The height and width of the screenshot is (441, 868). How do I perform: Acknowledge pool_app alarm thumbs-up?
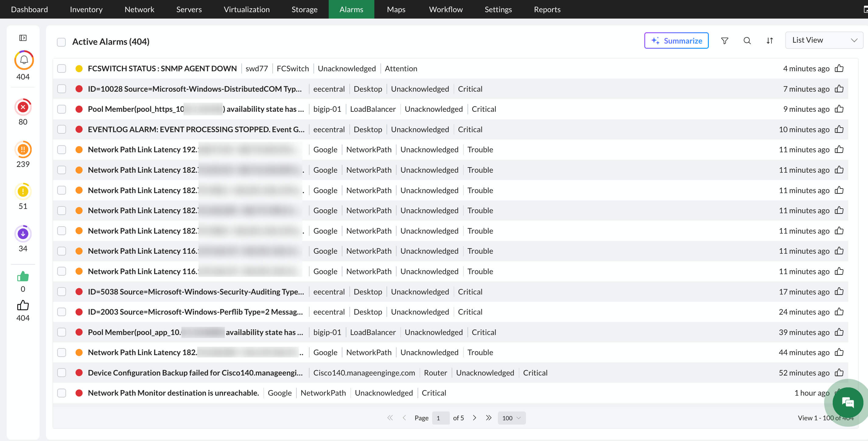pos(839,332)
